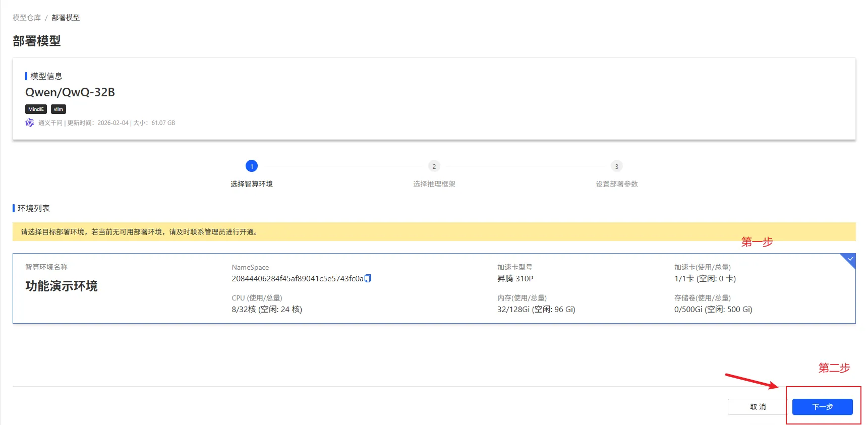Click the yellow notice about contacting administrator

click(434, 232)
